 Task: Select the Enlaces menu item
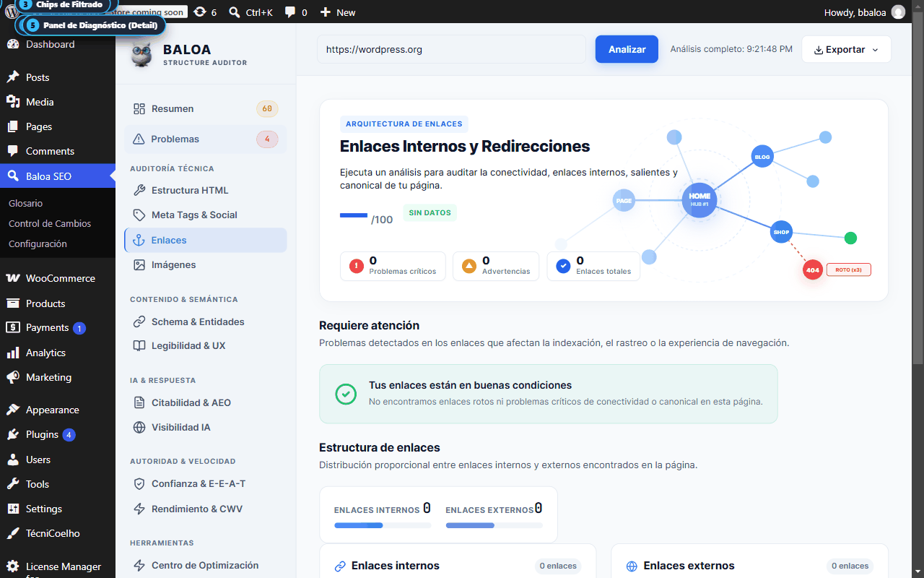[205, 240]
